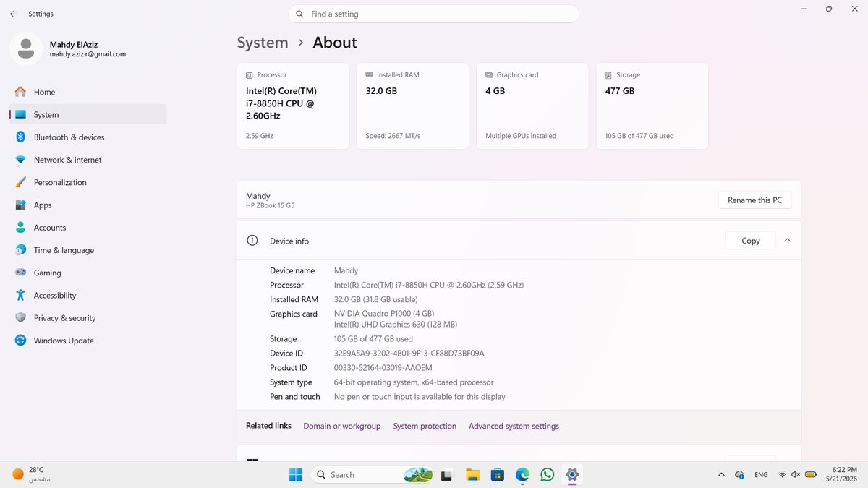
Task: Open Advanced system settings link
Action: (514, 427)
